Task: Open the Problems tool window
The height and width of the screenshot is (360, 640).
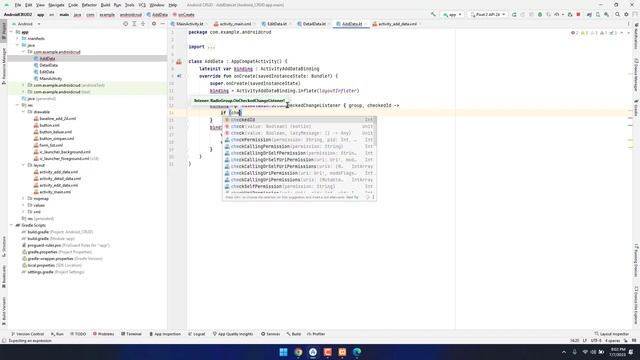Action: click(103, 334)
